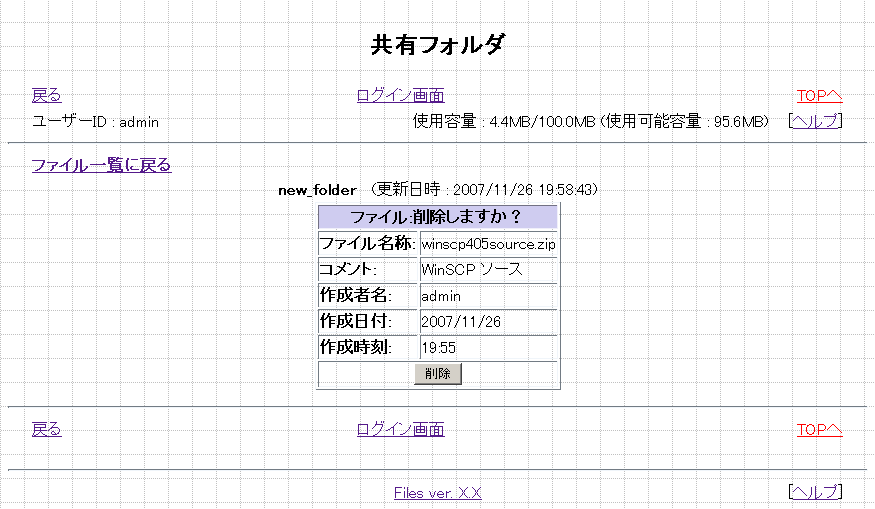Click the ファイル:削除しますか？ table header
The image size is (875, 509).
437,217
